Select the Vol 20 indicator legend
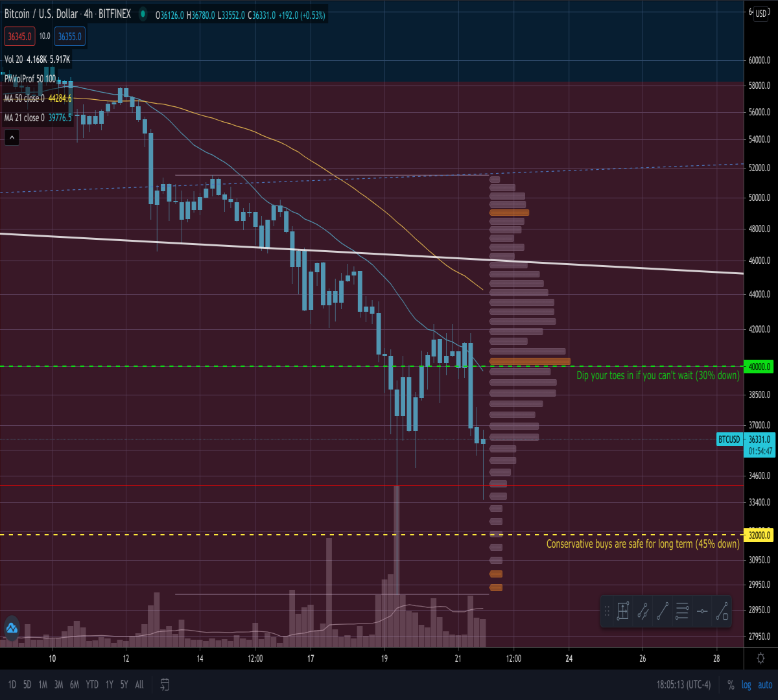This screenshot has width=778, height=700. [14, 59]
